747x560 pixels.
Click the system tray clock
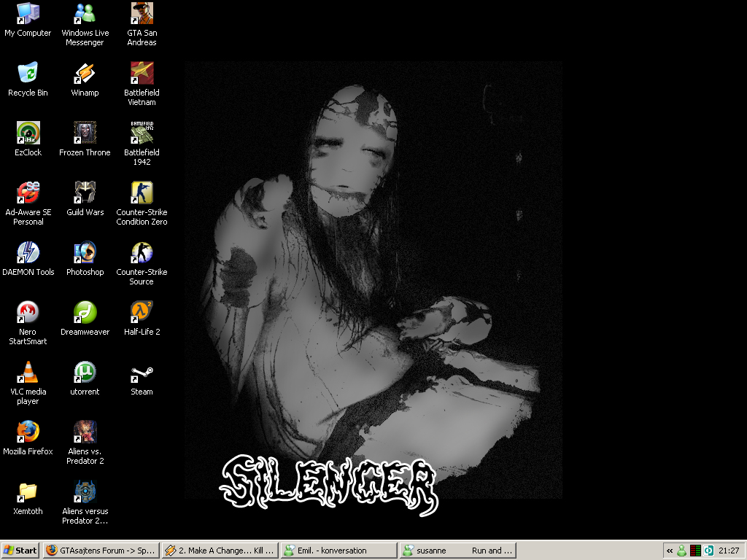tap(729, 551)
